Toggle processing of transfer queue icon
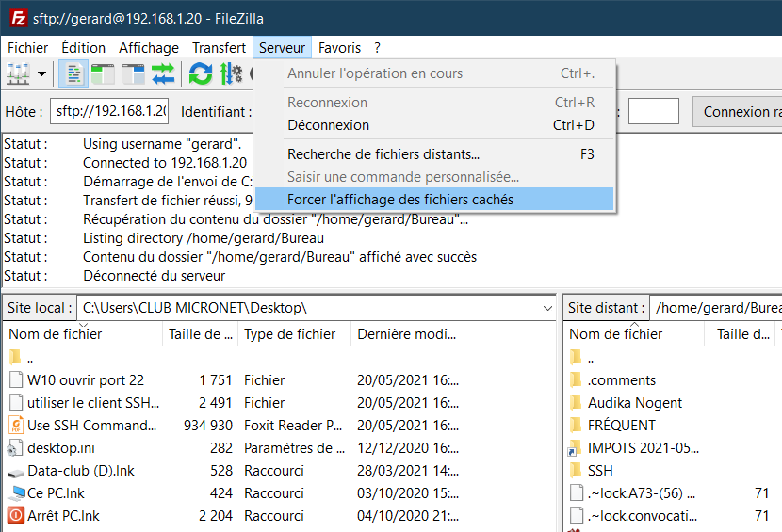Viewport: 782px width, 532px height. click(231, 73)
